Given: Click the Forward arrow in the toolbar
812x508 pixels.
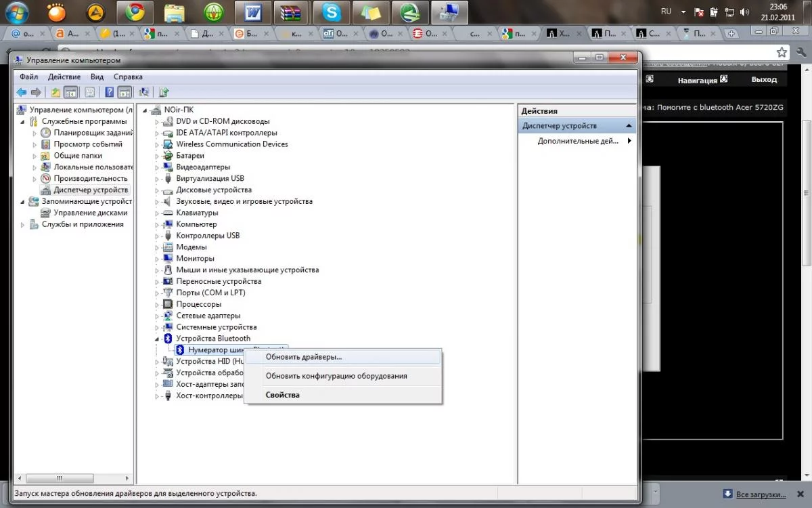Looking at the screenshot, I should 36,92.
